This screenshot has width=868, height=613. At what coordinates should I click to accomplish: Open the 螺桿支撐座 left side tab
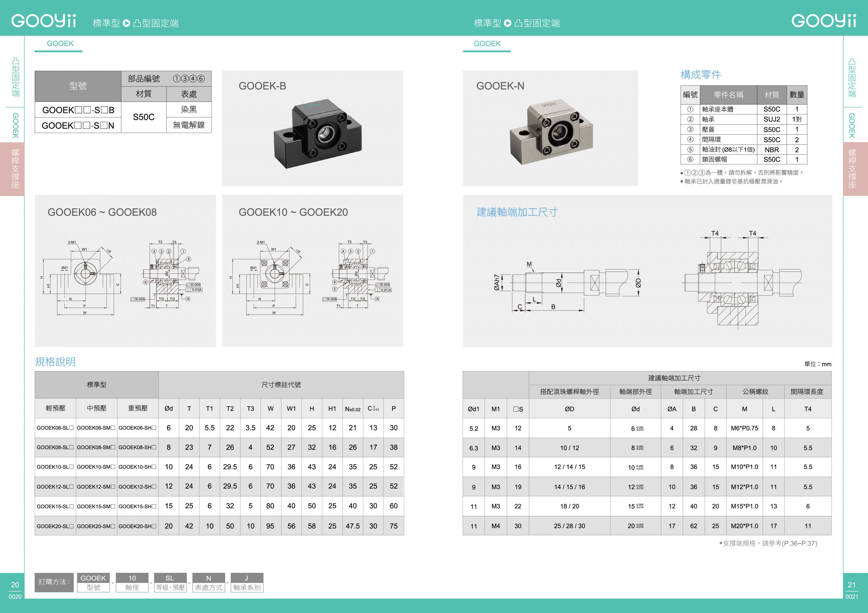[12, 169]
